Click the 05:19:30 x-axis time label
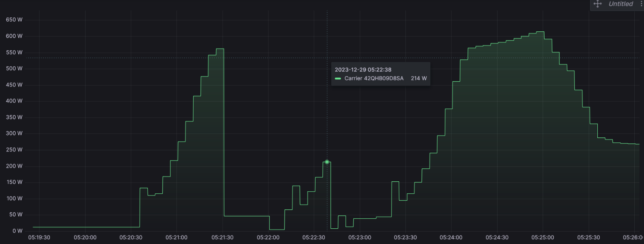This screenshot has height=244, width=644. [x=39, y=238]
